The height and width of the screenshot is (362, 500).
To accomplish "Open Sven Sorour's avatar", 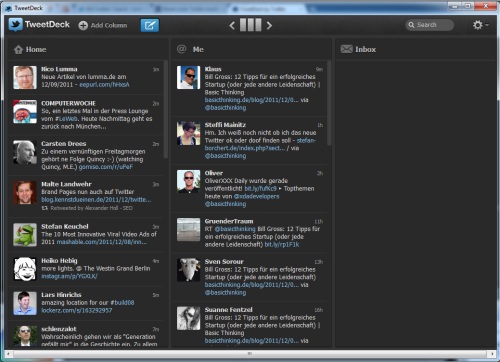I will (189, 270).
